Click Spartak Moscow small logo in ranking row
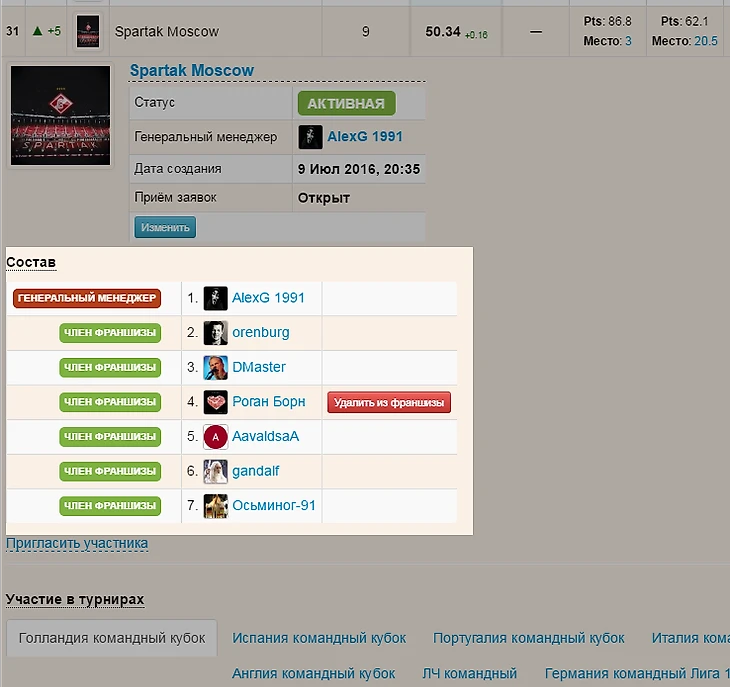 pyautogui.click(x=89, y=32)
